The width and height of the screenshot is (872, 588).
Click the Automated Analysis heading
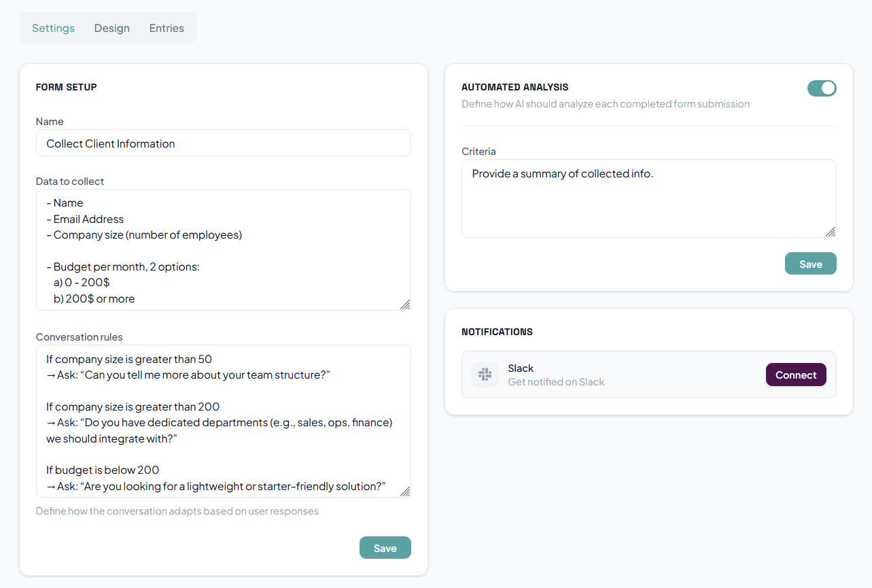click(515, 87)
